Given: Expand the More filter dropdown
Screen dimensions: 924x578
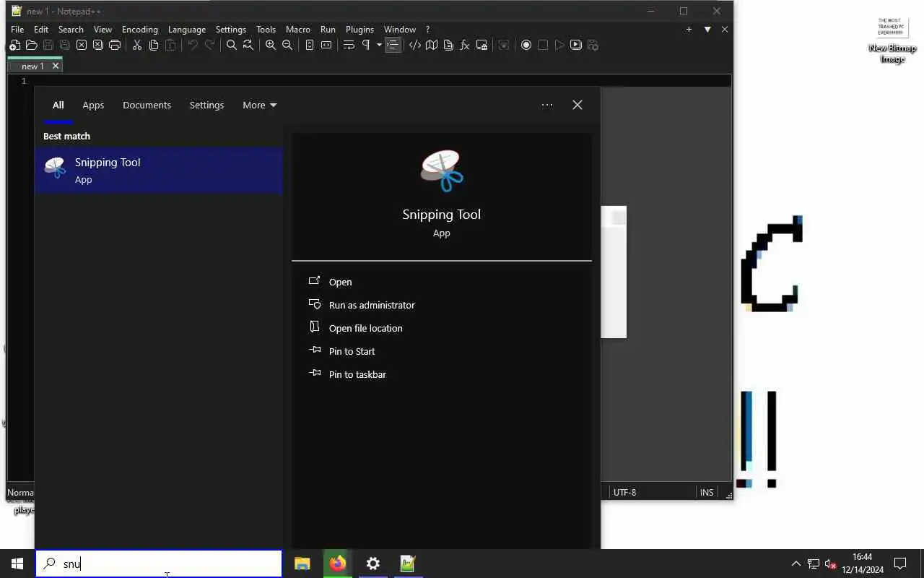Looking at the screenshot, I should (260, 105).
